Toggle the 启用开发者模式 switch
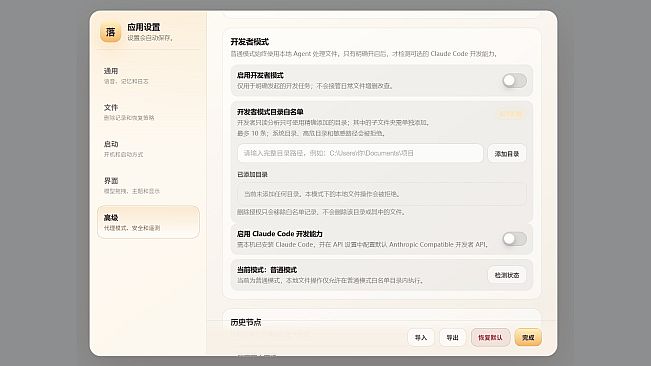 coord(514,81)
